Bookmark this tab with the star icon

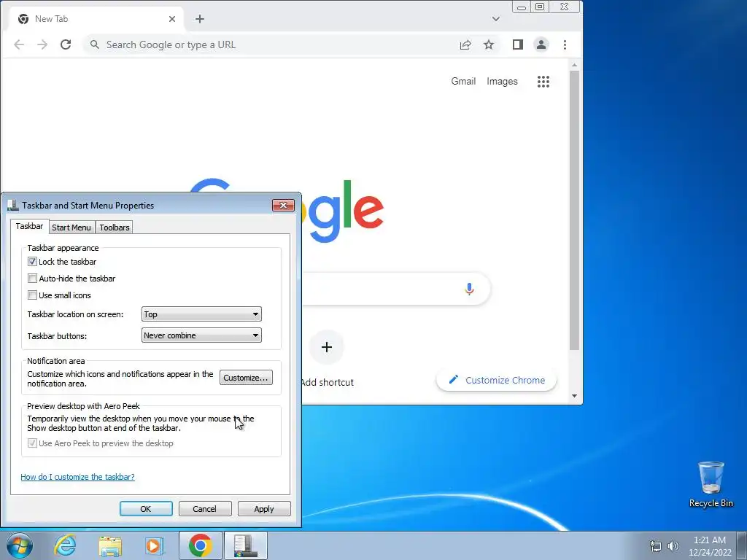(489, 44)
